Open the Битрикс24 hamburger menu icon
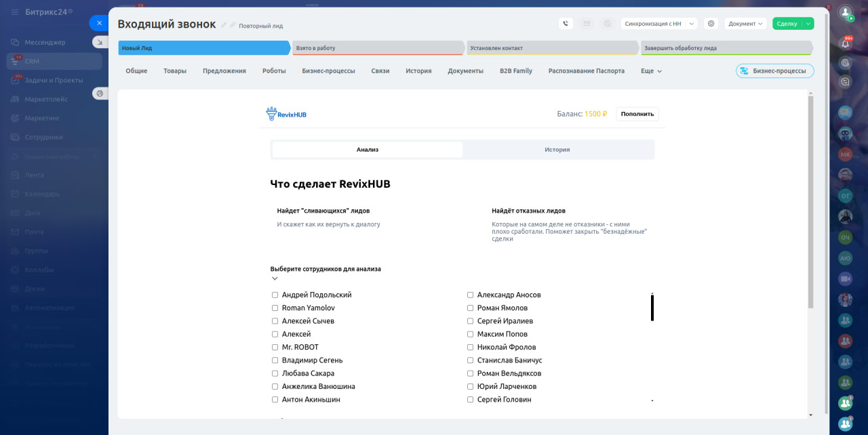 coord(15,12)
